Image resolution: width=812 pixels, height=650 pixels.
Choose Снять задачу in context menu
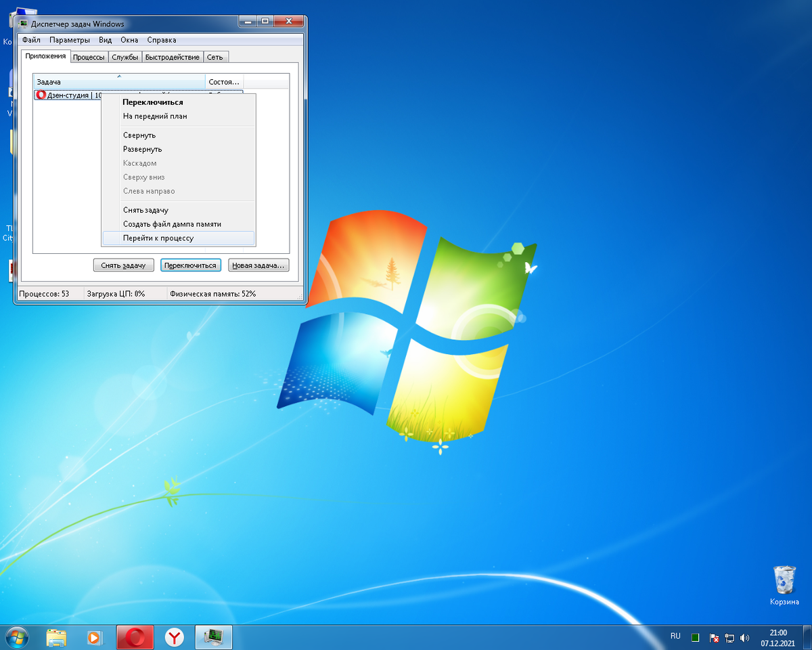click(179, 210)
